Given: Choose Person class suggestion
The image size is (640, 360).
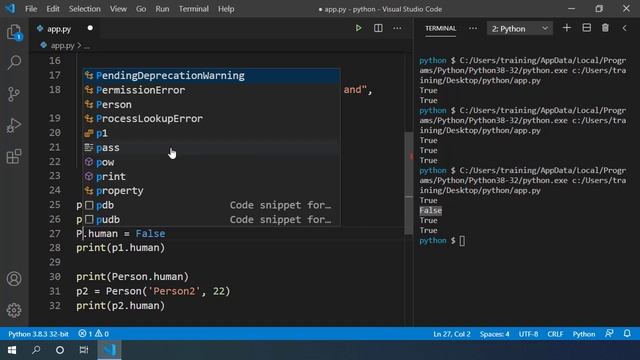Looking at the screenshot, I should (211, 104).
